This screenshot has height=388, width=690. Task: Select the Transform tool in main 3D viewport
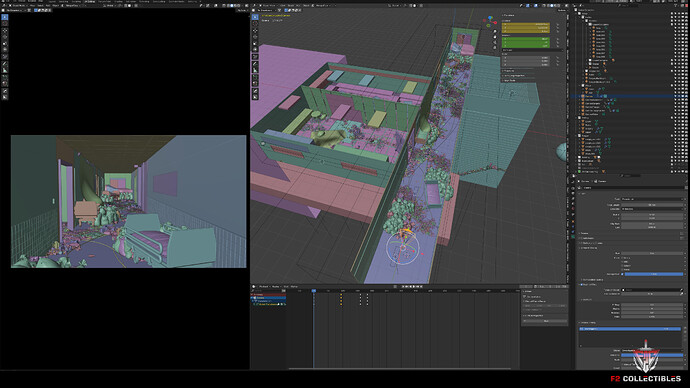255,50
